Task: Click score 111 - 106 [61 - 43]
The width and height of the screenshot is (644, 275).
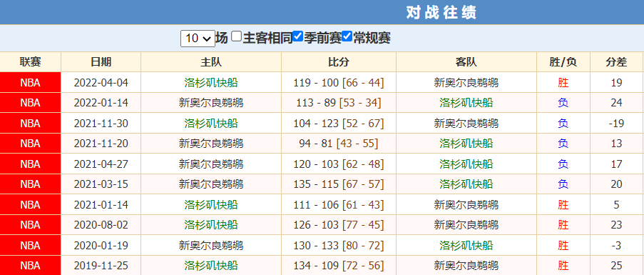Action: (x=339, y=205)
